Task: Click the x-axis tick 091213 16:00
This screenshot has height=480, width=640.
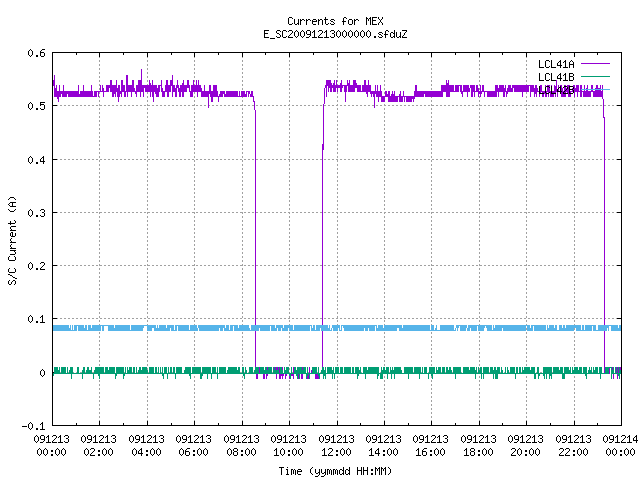Action: pyautogui.click(x=431, y=446)
